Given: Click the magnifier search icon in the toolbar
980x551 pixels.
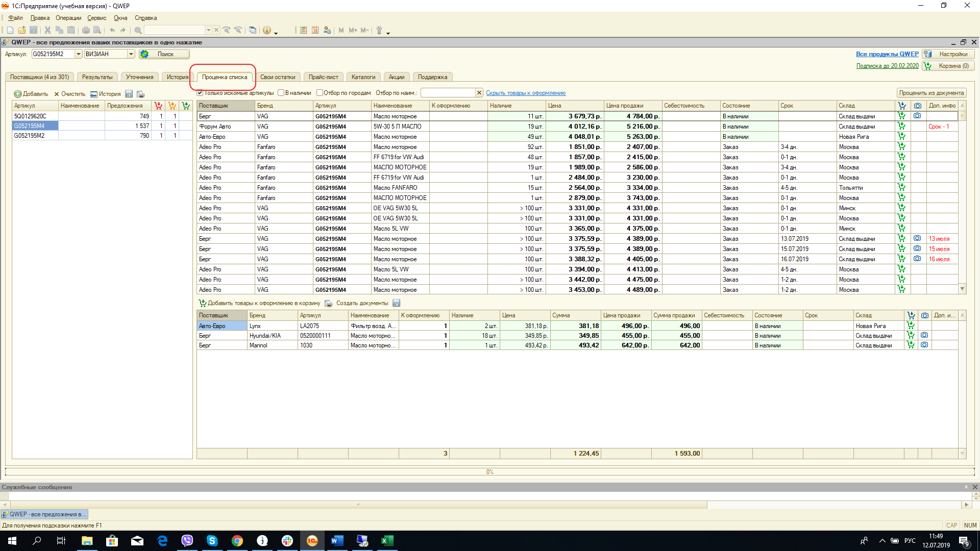Looking at the screenshot, I should tap(138, 31).
